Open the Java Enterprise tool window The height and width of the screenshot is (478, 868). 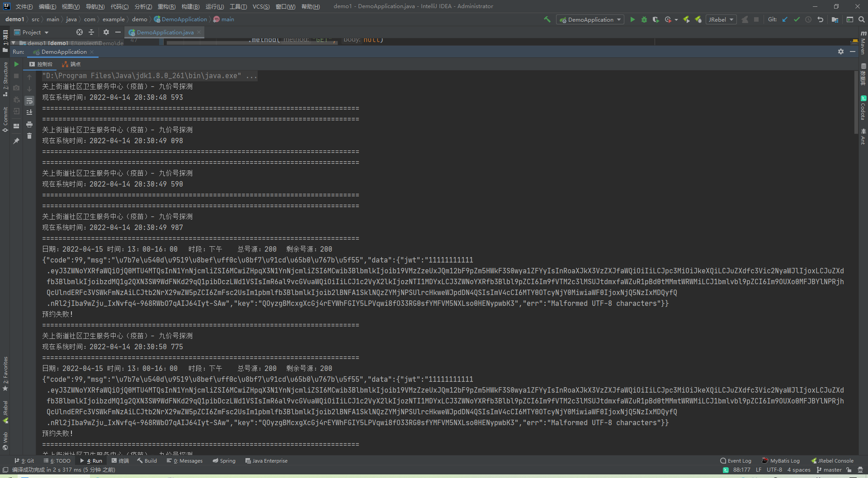coord(266,461)
